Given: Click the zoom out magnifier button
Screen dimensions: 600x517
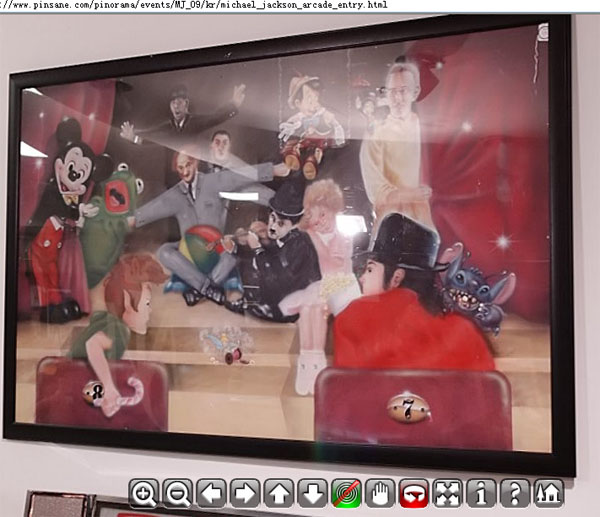Looking at the screenshot, I should click(178, 493).
